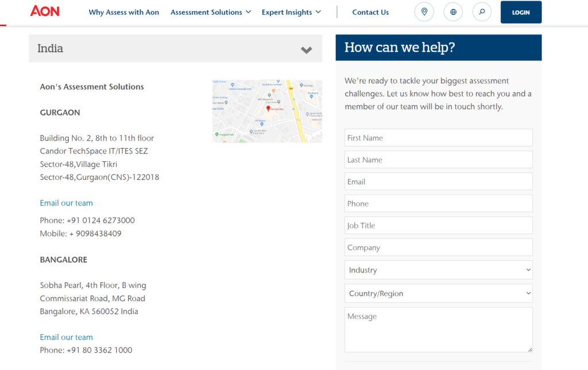Focus the Job Title field
Image resolution: width=588 pixels, height=370 pixels.
tap(438, 226)
